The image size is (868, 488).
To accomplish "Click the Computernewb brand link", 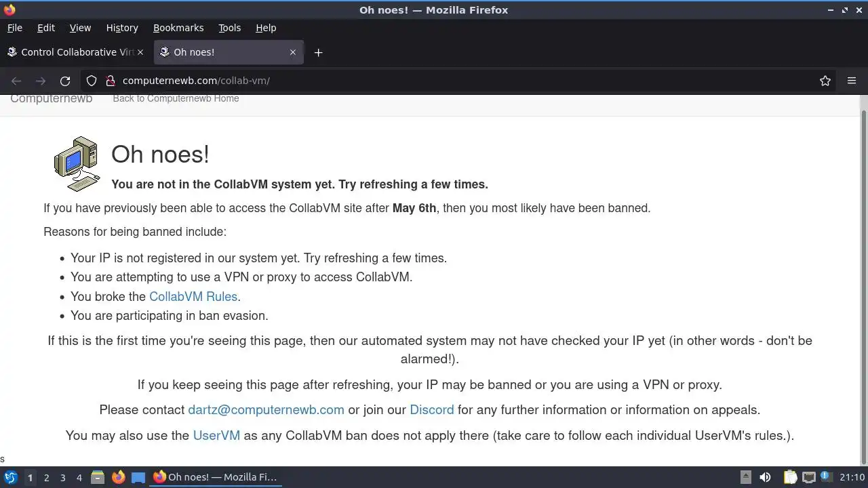I will pos(51,99).
